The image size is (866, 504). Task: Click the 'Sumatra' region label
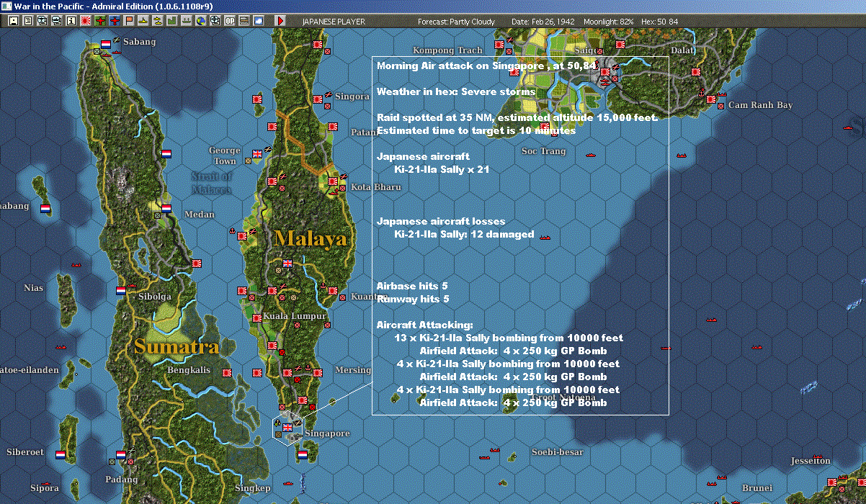tap(177, 346)
